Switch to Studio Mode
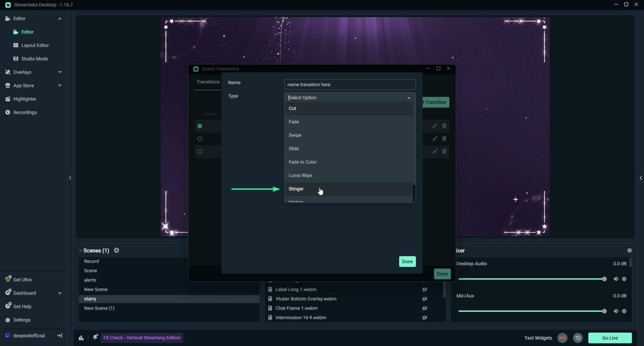The height and width of the screenshot is (346, 644). (x=34, y=59)
